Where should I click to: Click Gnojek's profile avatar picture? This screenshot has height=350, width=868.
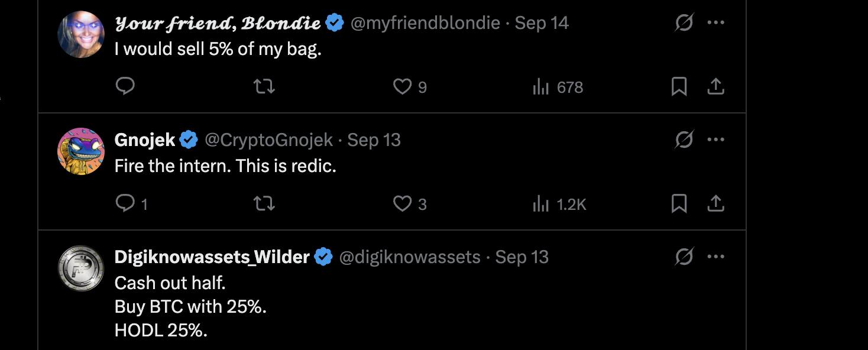81,151
